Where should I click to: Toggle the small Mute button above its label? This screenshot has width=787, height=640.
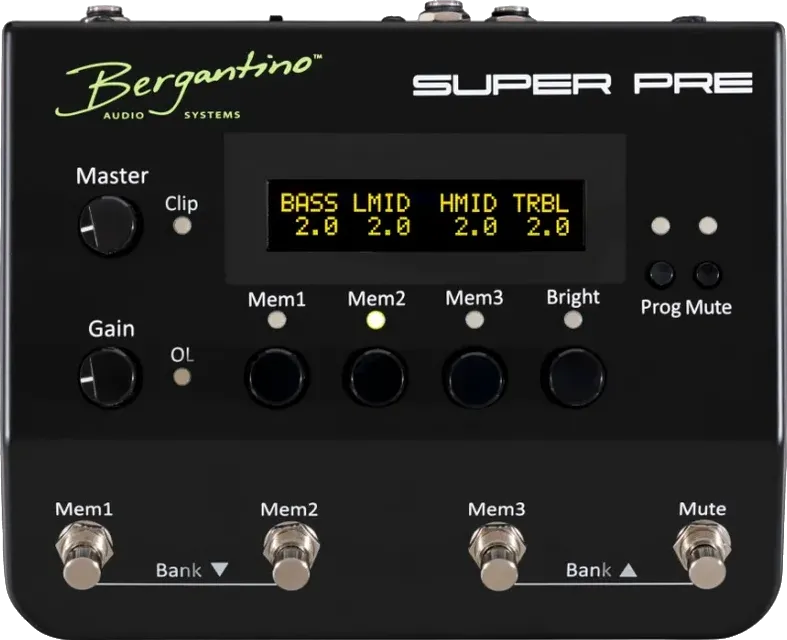[x=708, y=274]
